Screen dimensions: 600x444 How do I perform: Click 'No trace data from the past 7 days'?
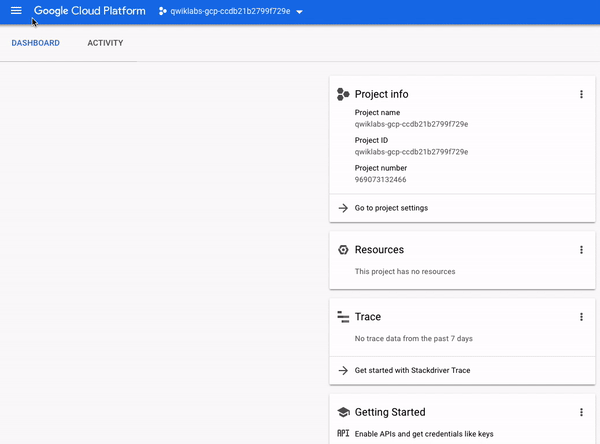tap(414, 338)
